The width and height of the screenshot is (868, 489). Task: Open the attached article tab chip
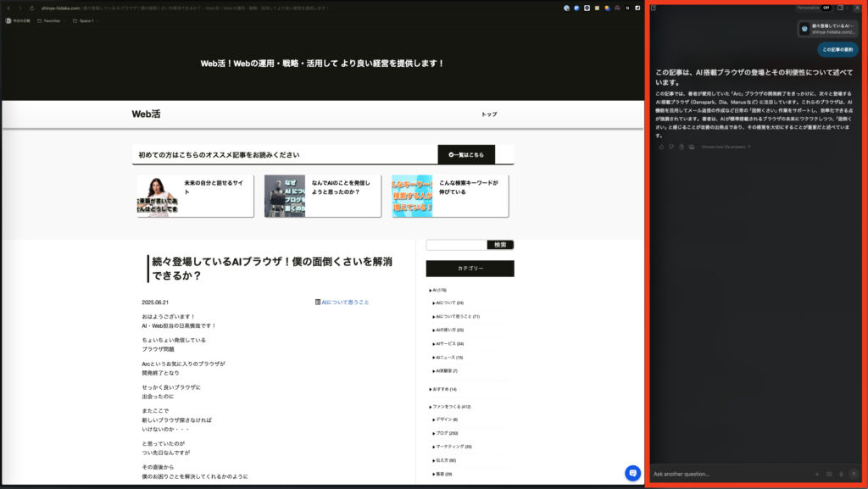pyautogui.click(x=827, y=29)
